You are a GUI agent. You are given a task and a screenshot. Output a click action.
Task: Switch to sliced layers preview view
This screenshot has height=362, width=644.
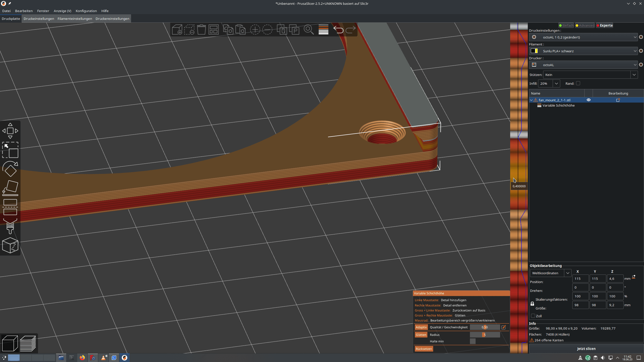28,343
